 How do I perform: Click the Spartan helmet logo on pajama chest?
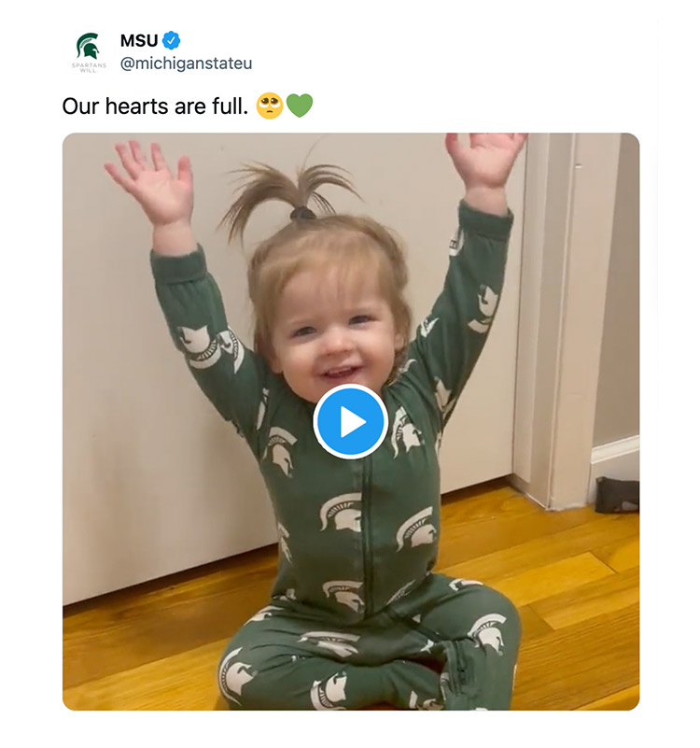341,512
